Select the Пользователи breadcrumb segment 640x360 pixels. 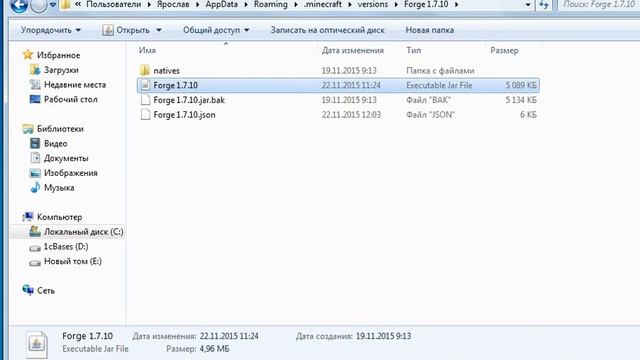[x=113, y=4]
